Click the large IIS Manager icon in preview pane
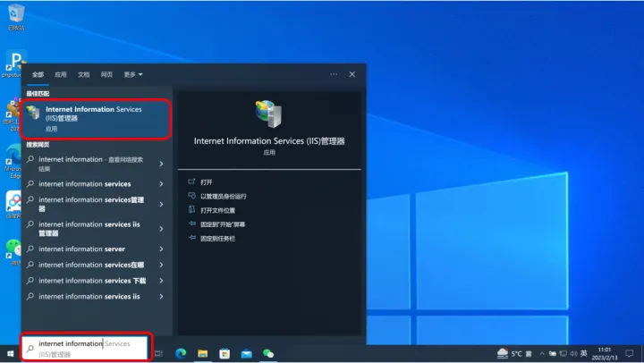Viewport: 644px width, 363px height. [x=268, y=114]
